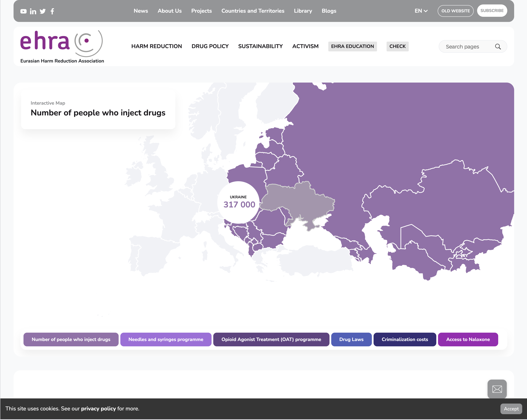This screenshot has height=420, width=527.
Task: Select Needles and syringes programme tab
Action: click(166, 339)
